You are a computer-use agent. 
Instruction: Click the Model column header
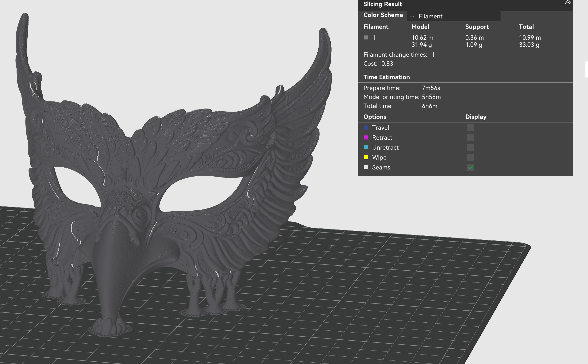(420, 27)
